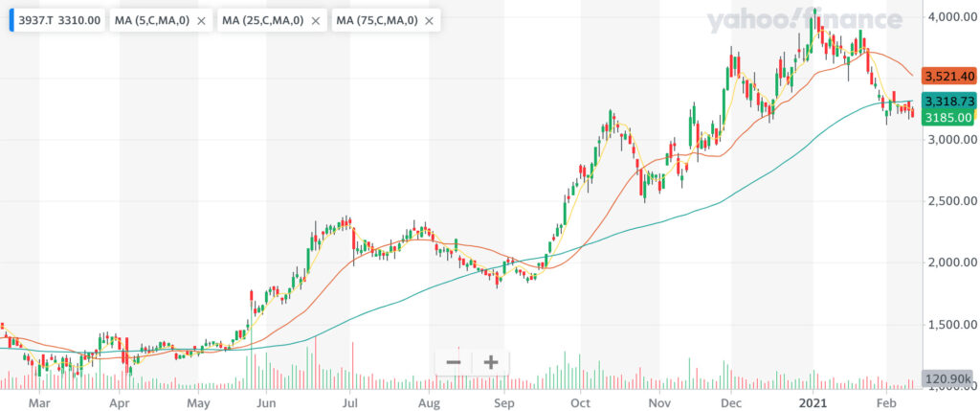Click the 3,521.40 orange price tag

point(949,77)
